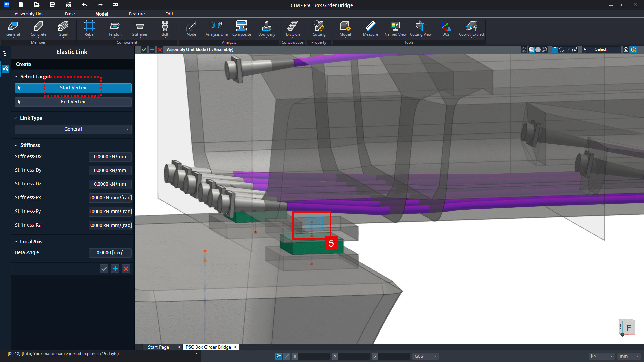Image resolution: width=644 pixels, height=362 pixels.
Task: Click the Analysis Line tool
Action: click(216, 29)
